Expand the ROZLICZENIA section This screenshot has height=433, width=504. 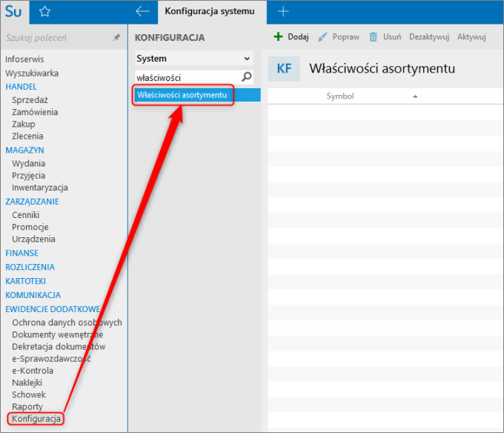click(x=30, y=267)
